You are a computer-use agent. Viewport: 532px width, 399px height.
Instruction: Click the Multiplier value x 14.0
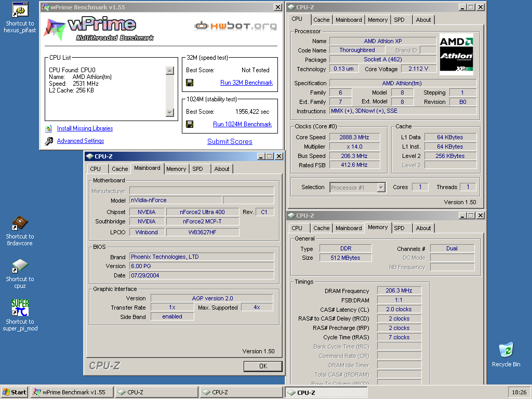[354, 147]
